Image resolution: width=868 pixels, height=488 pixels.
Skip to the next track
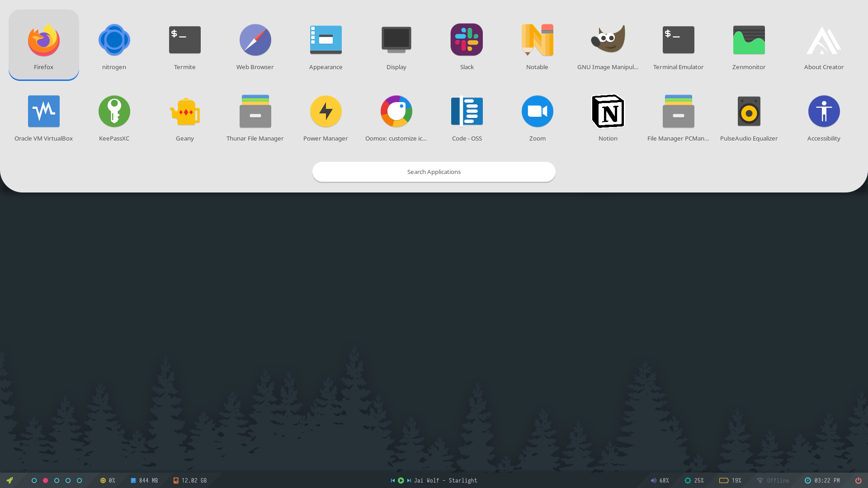click(409, 480)
